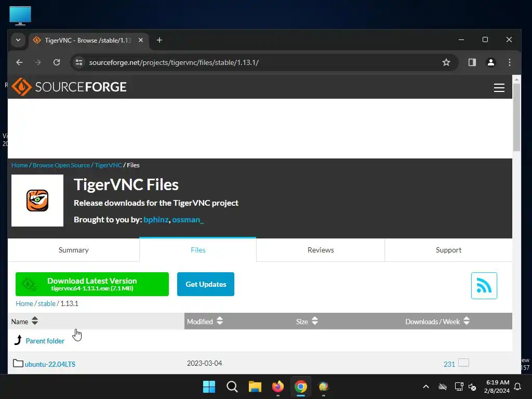This screenshot has width=532, height=399.
Task: Click the network tray icon
Action: tap(459, 387)
